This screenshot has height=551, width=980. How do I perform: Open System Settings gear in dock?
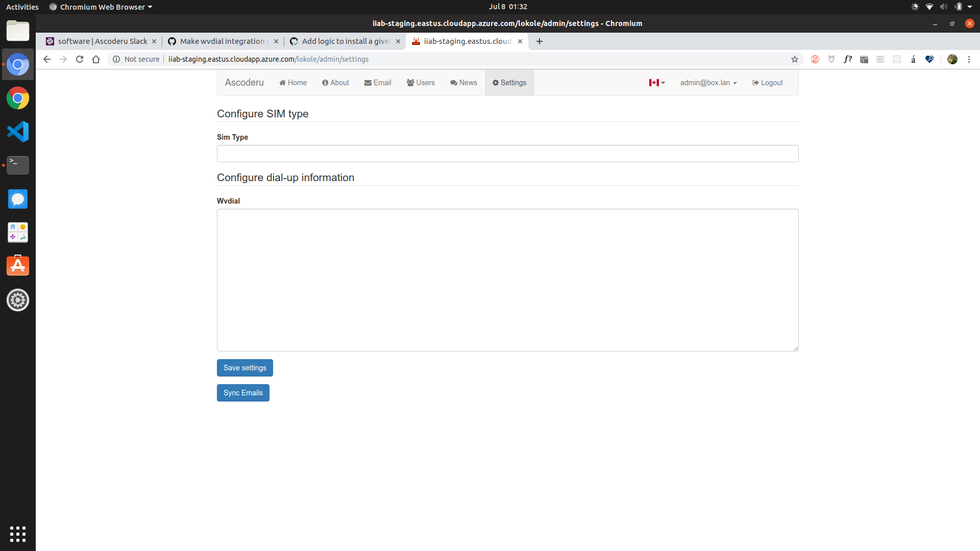click(18, 300)
